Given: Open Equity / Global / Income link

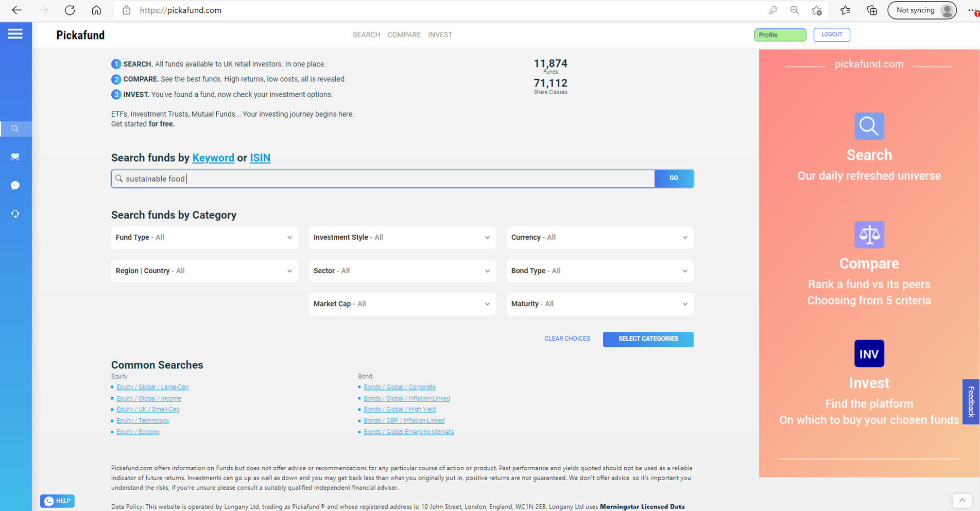Looking at the screenshot, I should pos(149,399).
